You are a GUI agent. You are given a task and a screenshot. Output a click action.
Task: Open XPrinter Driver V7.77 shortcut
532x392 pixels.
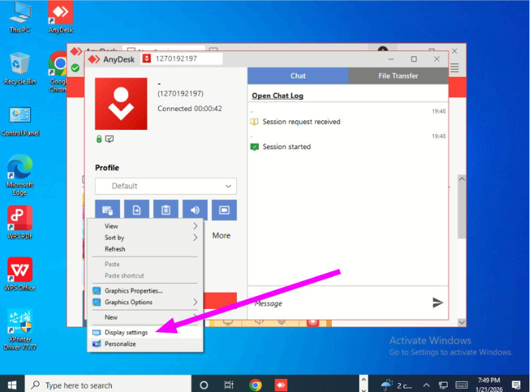pyautogui.click(x=20, y=329)
